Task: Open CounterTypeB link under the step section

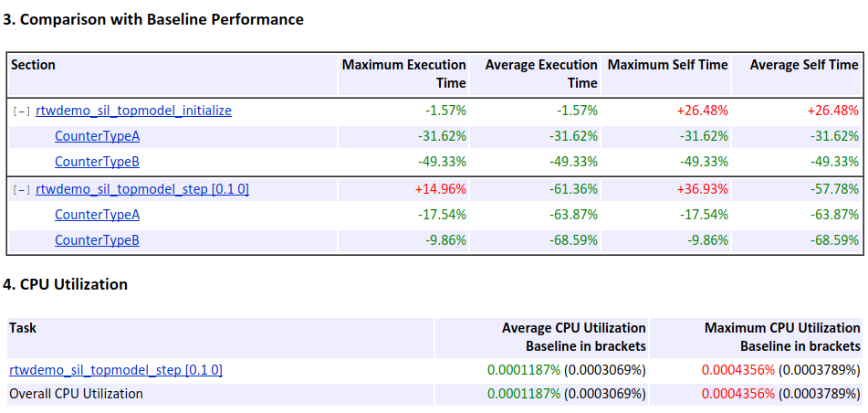Action: 97,240
